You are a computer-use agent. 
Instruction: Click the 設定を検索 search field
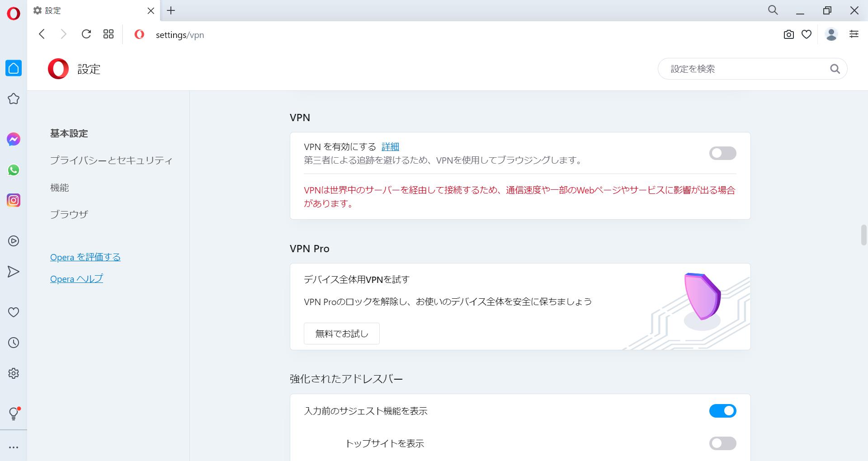click(752, 69)
